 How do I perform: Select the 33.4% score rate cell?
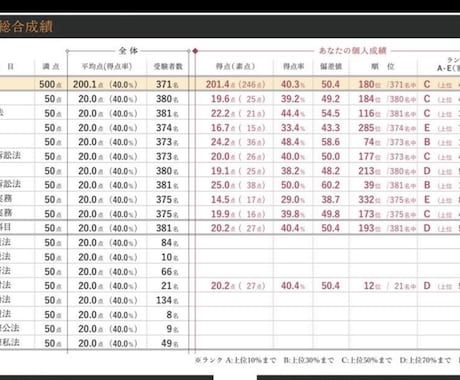click(293, 128)
